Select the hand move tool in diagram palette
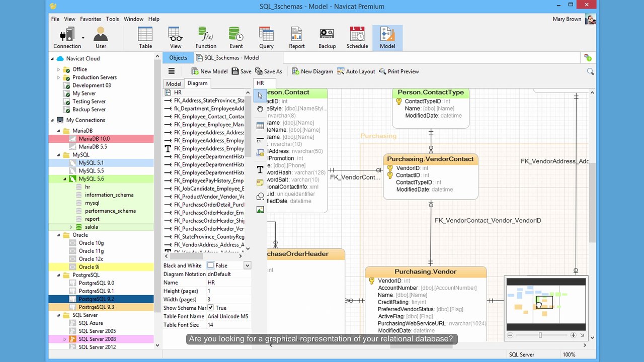 (x=260, y=109)
